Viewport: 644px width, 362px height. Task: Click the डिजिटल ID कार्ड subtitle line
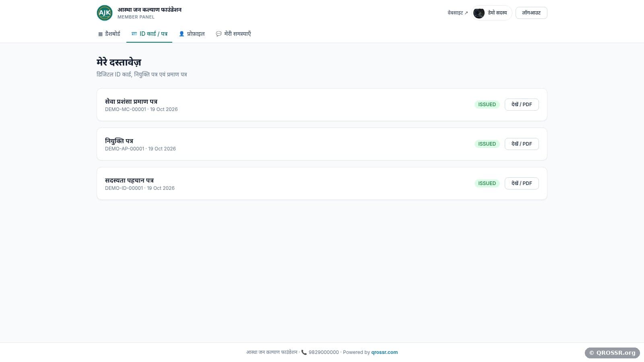pos(142,74)
